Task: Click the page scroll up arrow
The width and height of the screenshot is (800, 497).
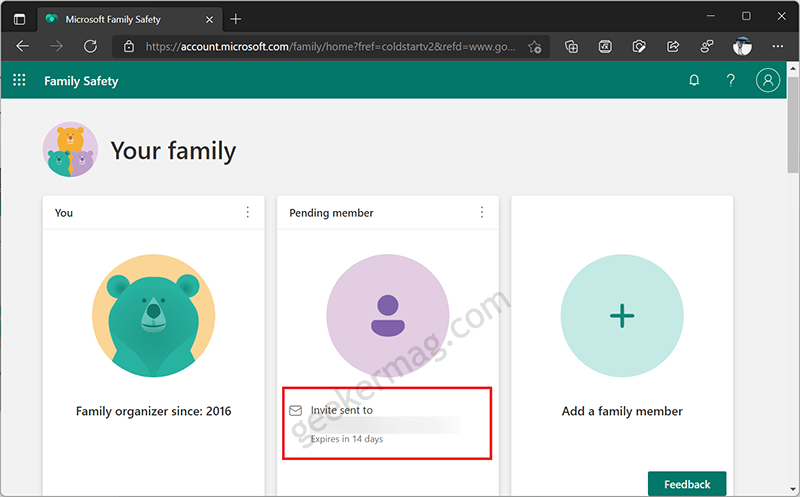Action: [793, 68]
